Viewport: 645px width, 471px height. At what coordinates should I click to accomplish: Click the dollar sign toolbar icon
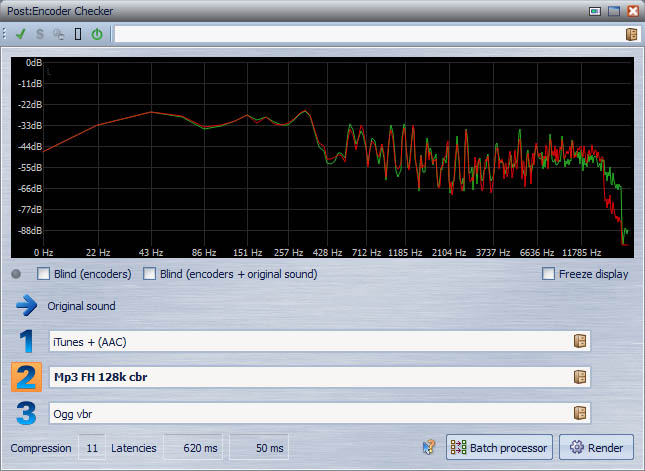(40, 34)
